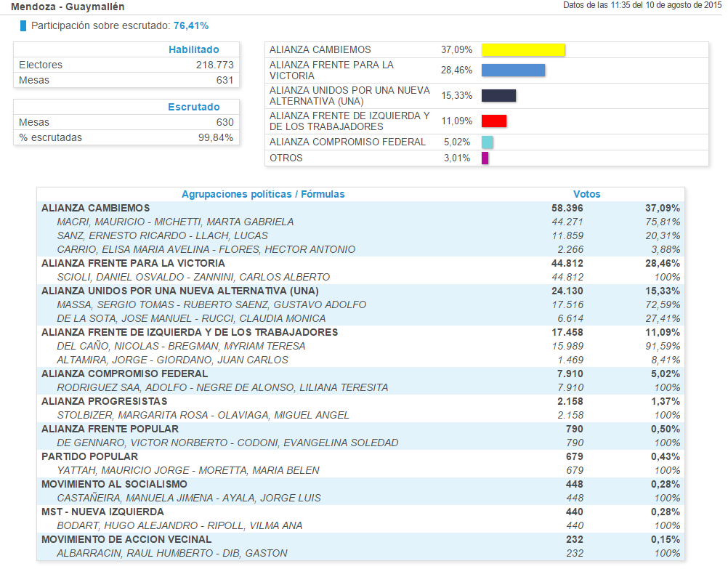
Task: Click the blue Frente para la Victoria bar
Action: click(513, 70)
